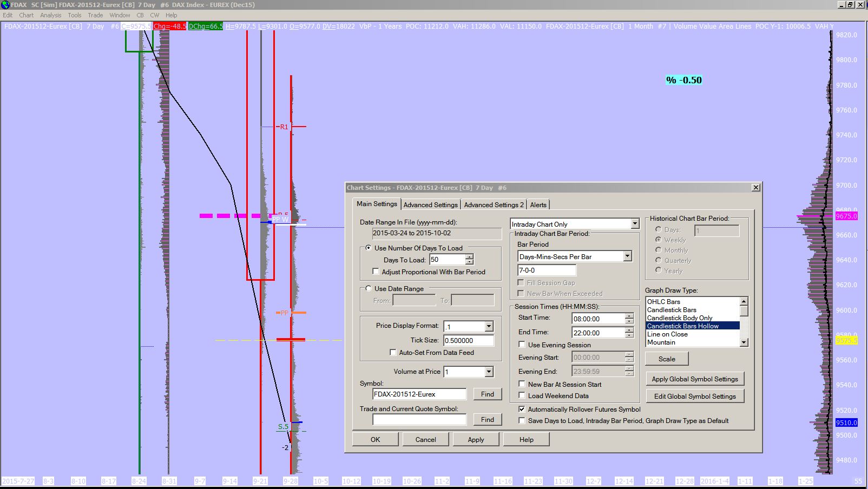Click the Apply button
The image size is (868, 489).
[476, 439]
